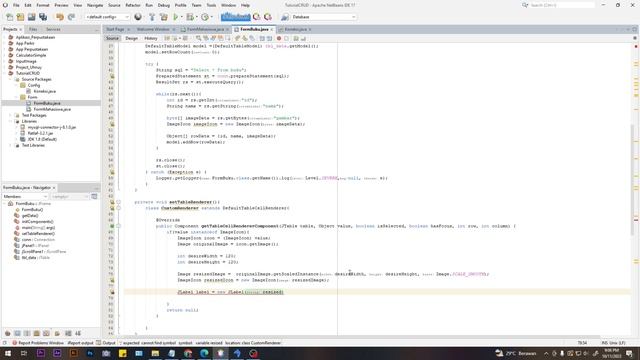Click the Debug Project toolbar icon
The image size is (640, 360).
click(x=190, y=17)
